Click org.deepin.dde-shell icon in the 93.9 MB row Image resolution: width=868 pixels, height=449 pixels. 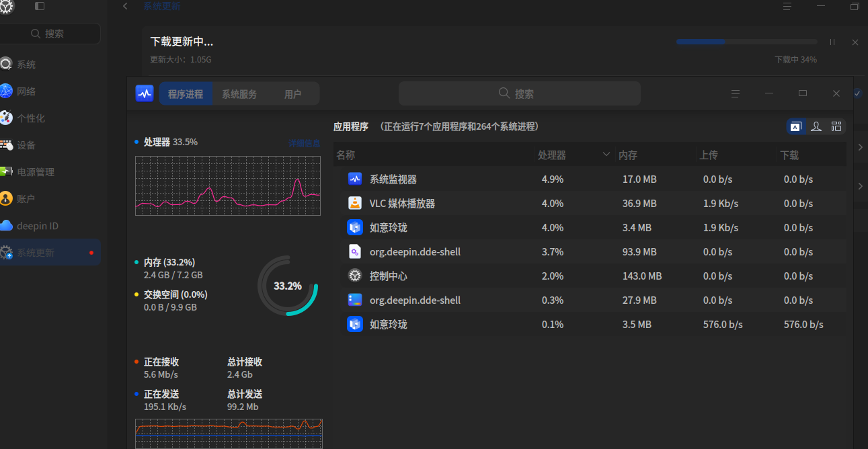(355, 252)
